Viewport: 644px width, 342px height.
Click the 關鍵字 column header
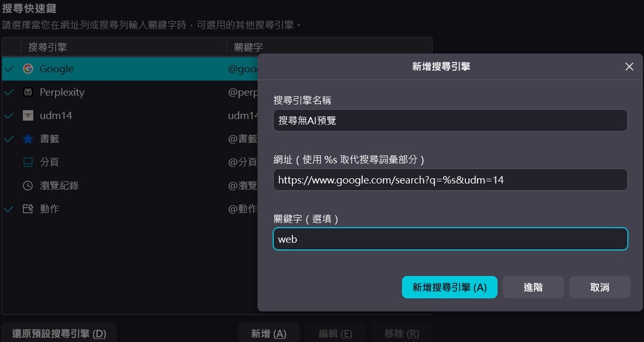pyautogui.click(x=248, y=47)
